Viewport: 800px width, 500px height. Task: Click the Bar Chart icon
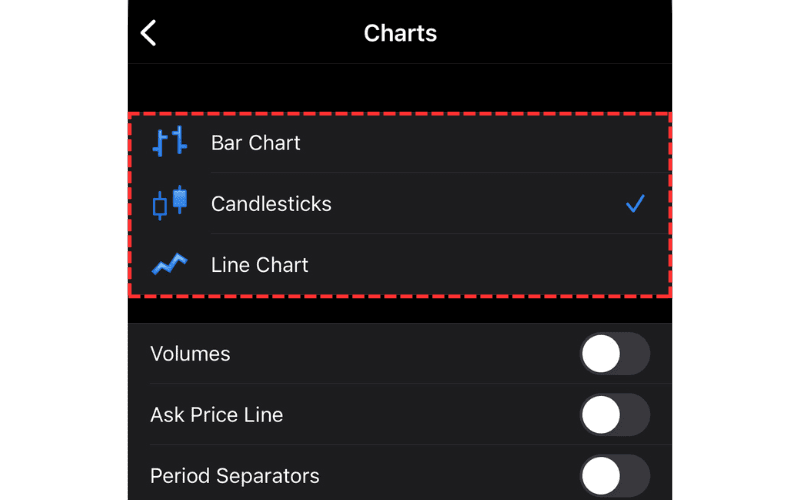169,142
